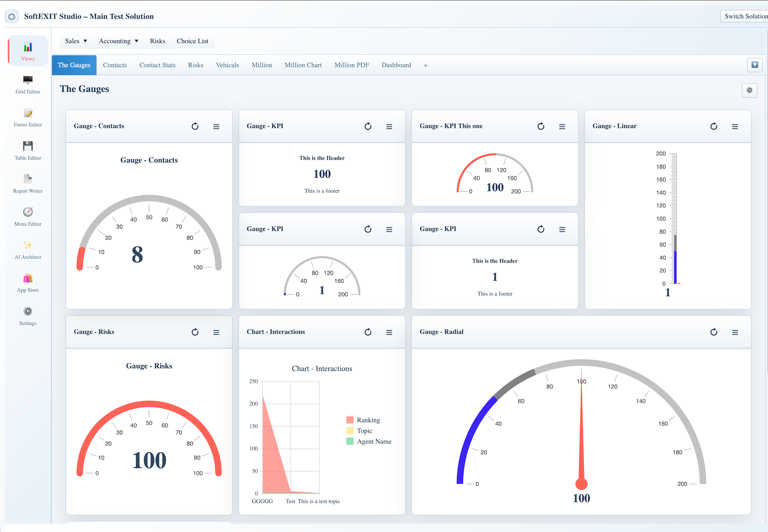Switch to the Million Chart tab
The width and height of the screenshot is (768, 532).
tap(303, 65)
